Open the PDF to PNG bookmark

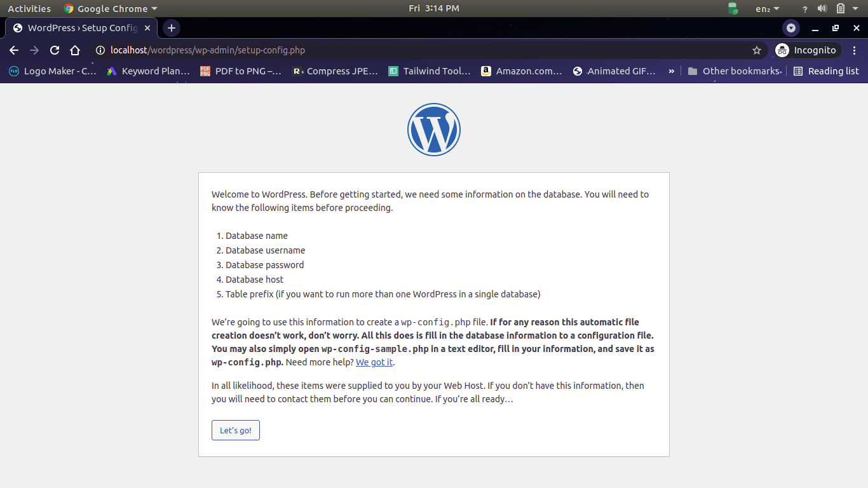pos(240,71)
